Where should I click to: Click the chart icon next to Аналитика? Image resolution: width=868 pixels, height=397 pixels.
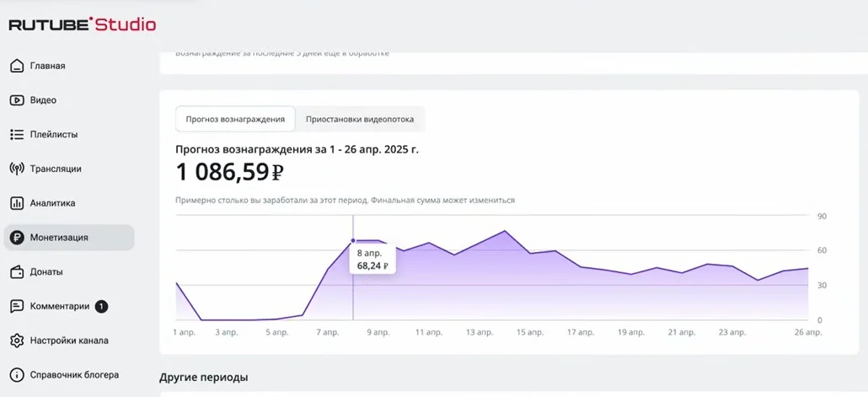point(17,203)
